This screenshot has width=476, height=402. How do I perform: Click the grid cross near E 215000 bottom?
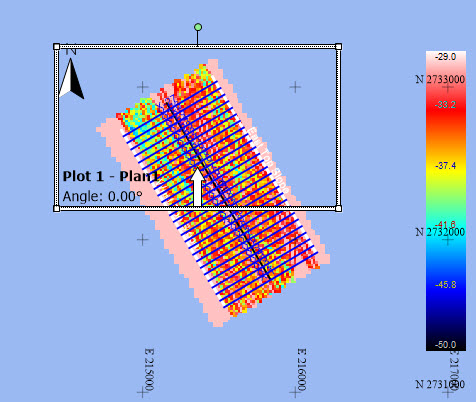[x=143, y=392]
